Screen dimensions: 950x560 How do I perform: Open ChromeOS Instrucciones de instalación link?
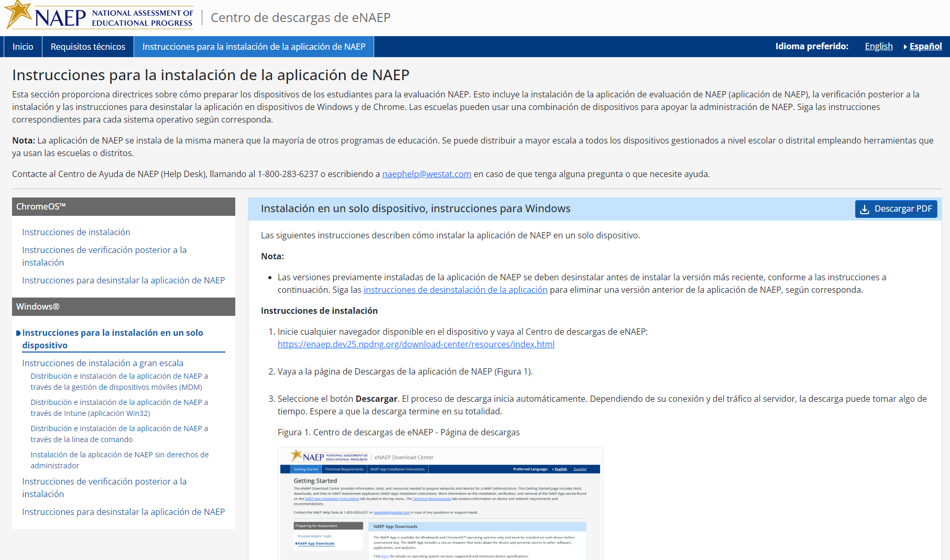[x=76, y=232]
